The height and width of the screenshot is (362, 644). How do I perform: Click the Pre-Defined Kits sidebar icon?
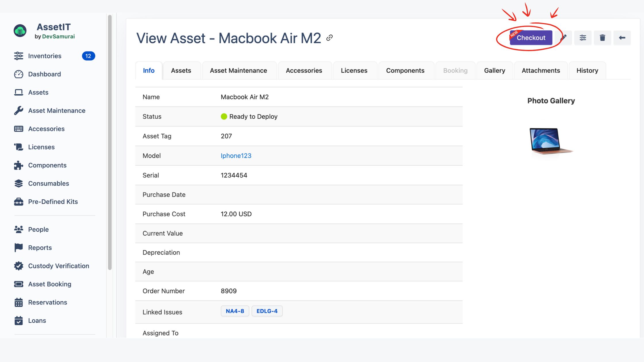click(x=18, y=202)
